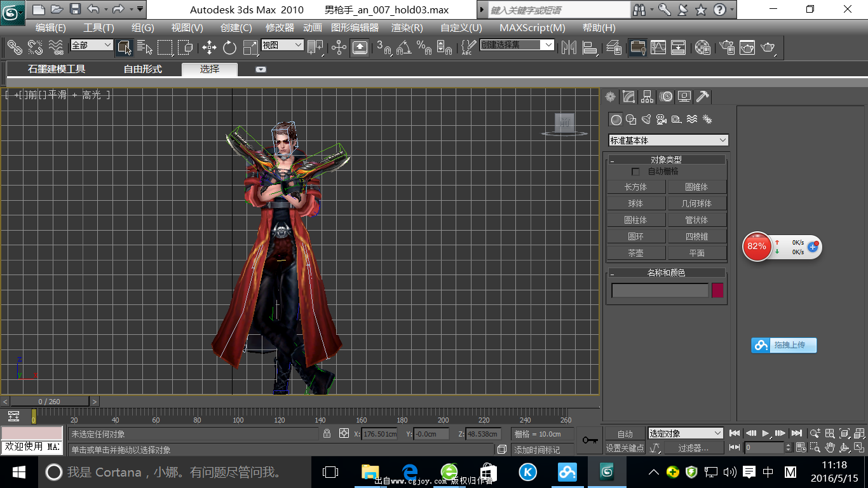Click Use Pivot Point Center icon
868x488 pixels.
(x=315, y=47)
